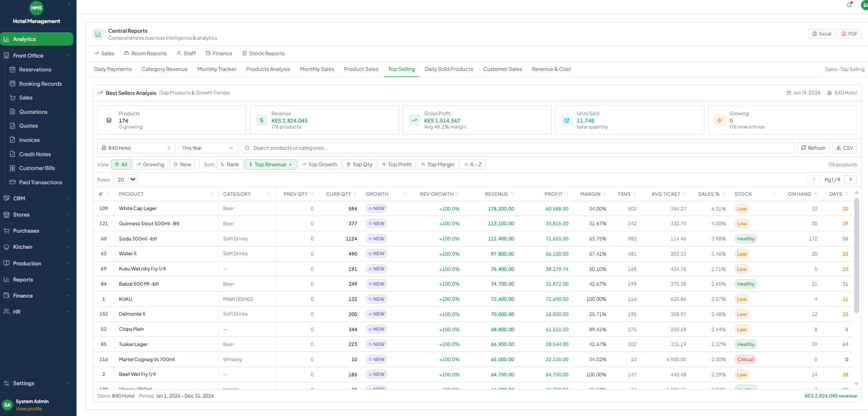The image size is (868, 416).
Task: Click the White Cap Lager product row
Action: click(x=473, y=209)
